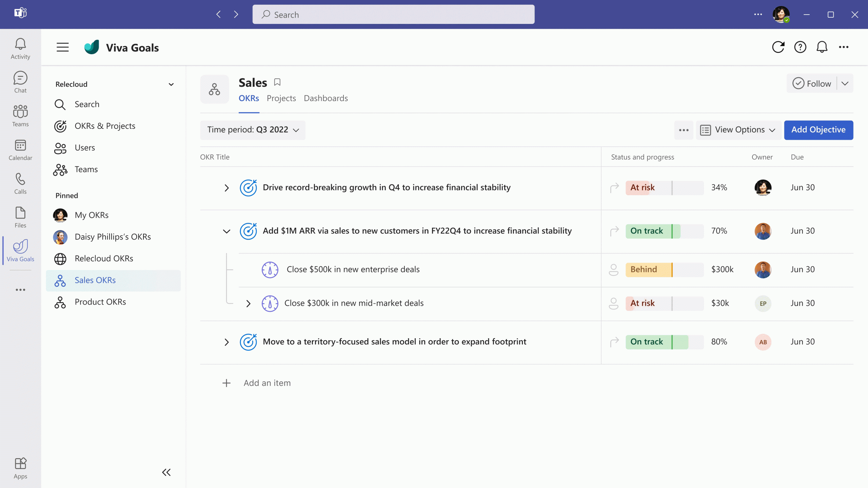868x488 pixels.
Task: Switch to the Projects tab
Action: (x=281, y=98)
